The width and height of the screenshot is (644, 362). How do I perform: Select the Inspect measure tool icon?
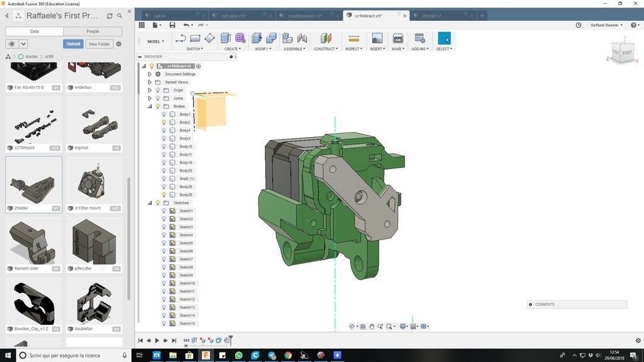click(x=353, y=39)
